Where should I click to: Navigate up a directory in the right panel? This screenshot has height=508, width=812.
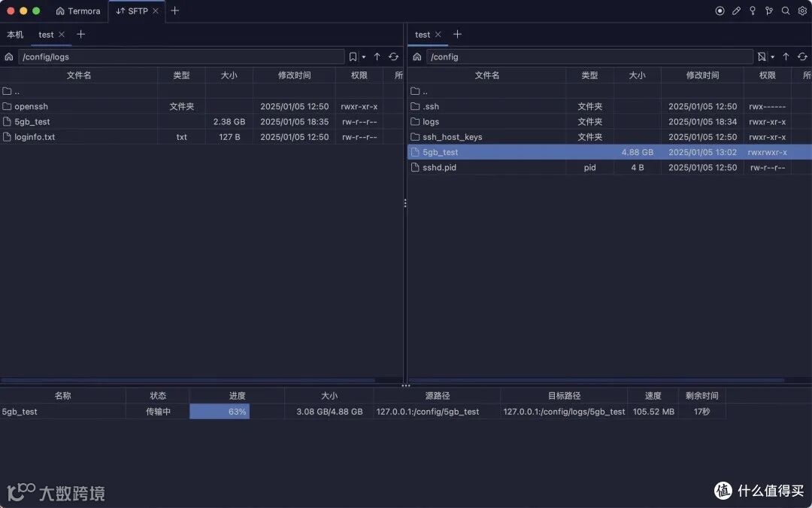click(786, 56)
